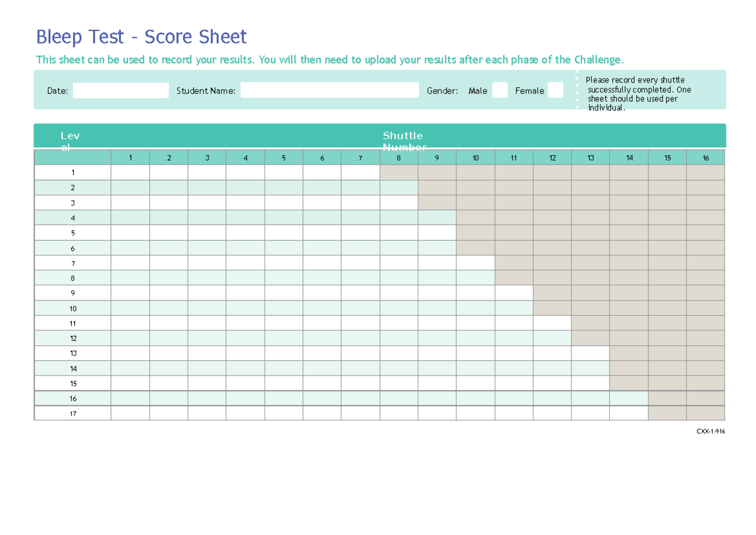756x535 pixels.
Task: Click the Shuttle 16 column header
Action: 706,158
